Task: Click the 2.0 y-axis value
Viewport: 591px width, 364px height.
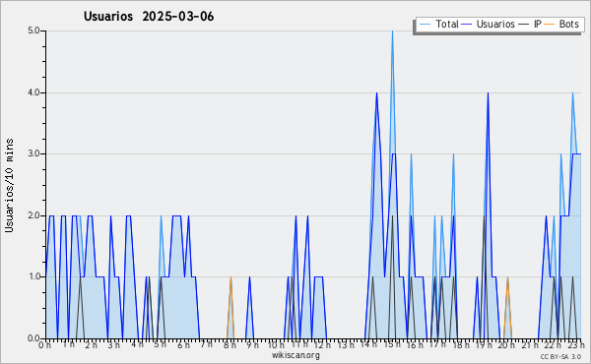Action: point(33,215)
